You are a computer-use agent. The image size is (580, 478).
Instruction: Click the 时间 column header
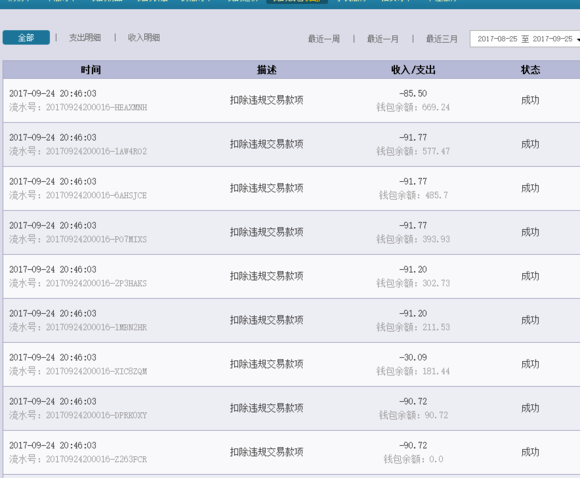tap(91, 70)
